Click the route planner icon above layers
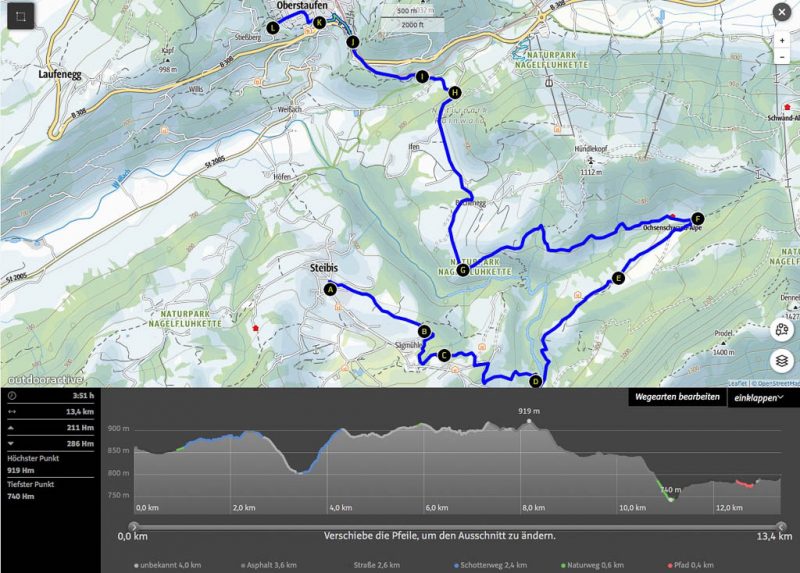 [x=782, y=330]
